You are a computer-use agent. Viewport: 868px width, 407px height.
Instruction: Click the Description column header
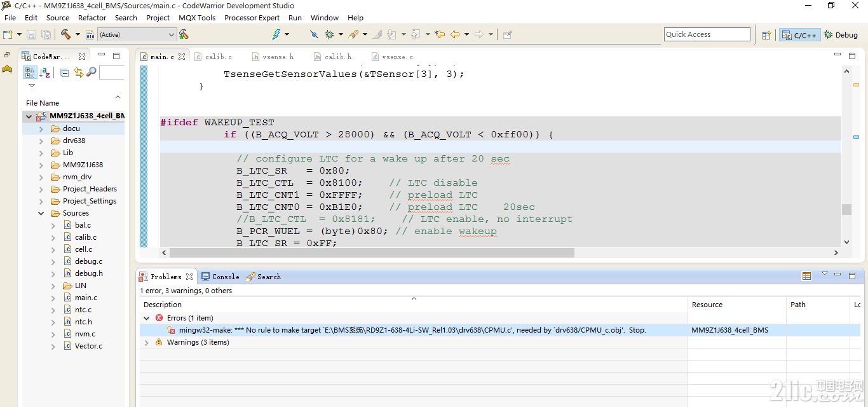pyautogui.click(x=414, y=305)
